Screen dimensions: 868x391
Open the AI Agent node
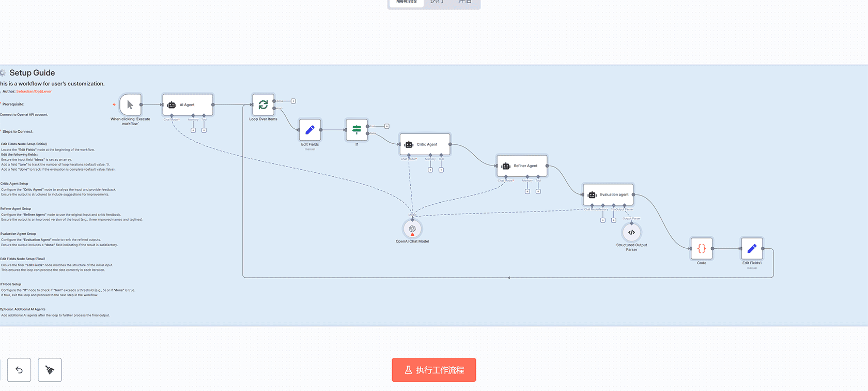pyautogui.click(x=188, y=105)
